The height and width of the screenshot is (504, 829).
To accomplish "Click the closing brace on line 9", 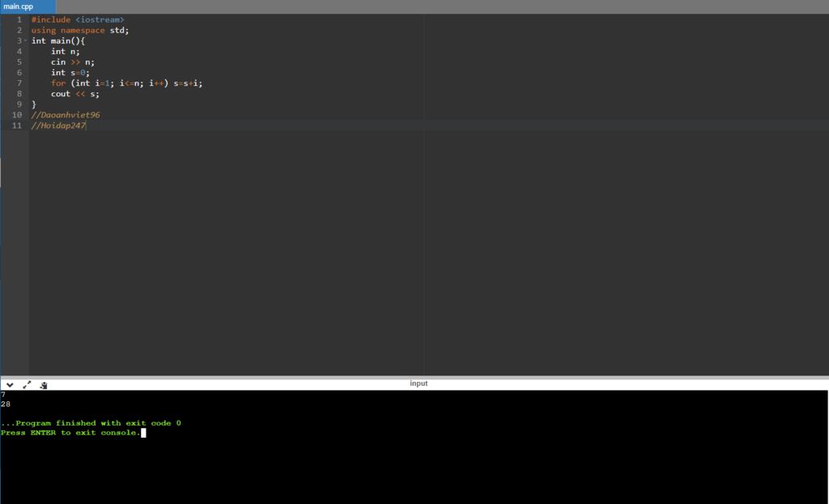I will coord(34,104).
